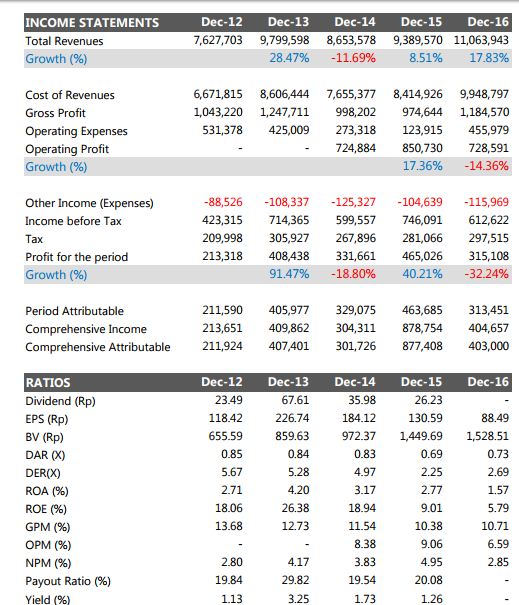Select the EPS (Rp) Dec-13 value 226.74
The width and height of the screenshot is (519, 605).
pyautogui.click(x=292, y=418)
